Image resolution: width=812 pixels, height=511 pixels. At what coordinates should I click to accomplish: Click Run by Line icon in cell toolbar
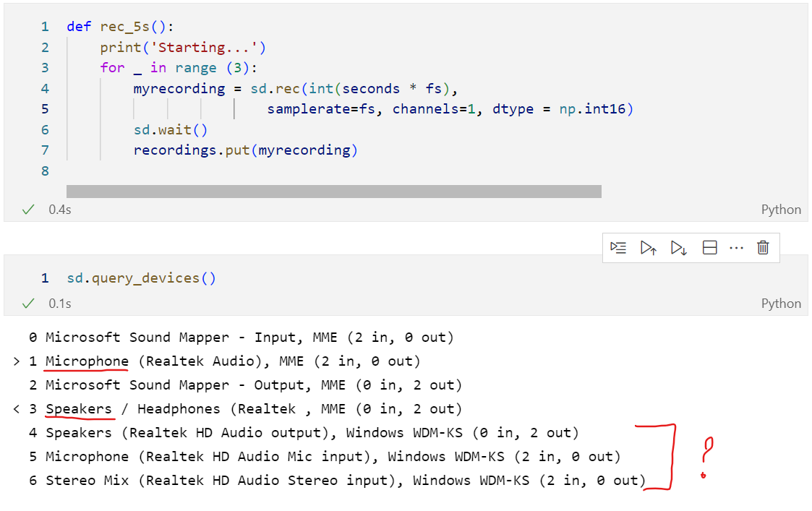(617, 248)
